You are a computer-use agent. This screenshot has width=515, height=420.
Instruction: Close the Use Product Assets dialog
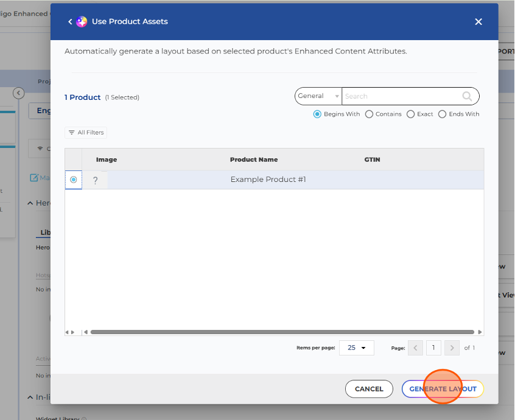(478, 22)
